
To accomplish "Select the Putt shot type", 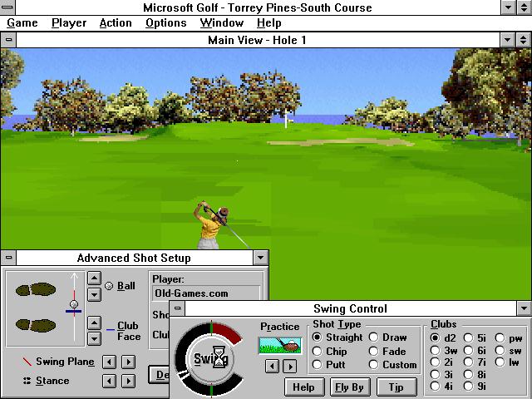I will click(x=328, y=365).
